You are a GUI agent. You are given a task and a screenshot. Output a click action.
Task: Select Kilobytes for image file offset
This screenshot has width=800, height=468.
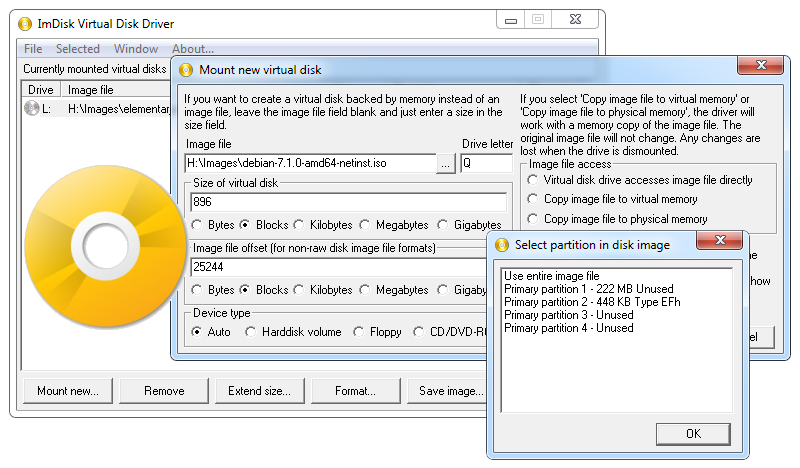(x=323, y=290)
